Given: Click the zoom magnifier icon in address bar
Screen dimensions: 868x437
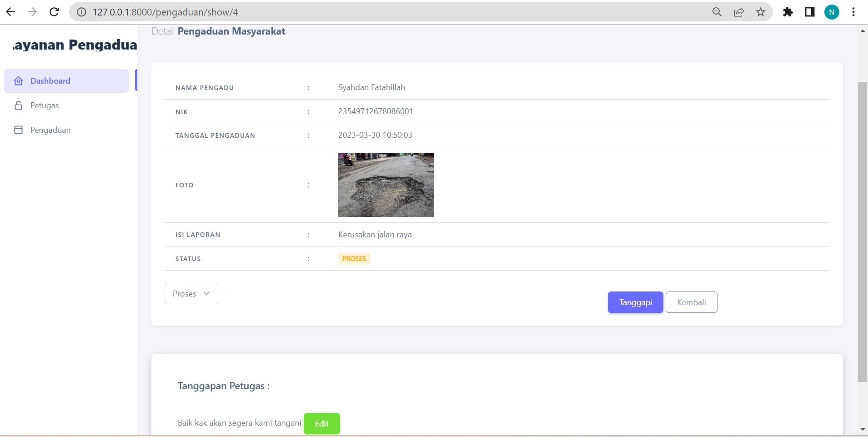Looking at the screenshot, I should point(717,12).
